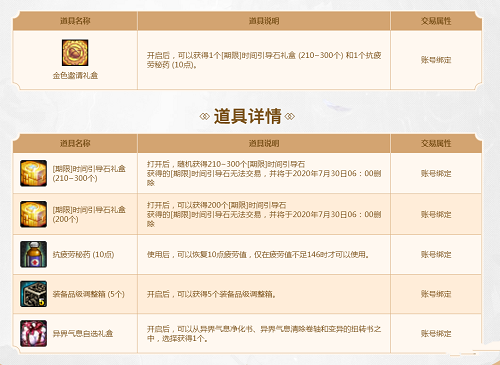Click the gold box icon for 时间引导石礼盒 (200个)
Viewport: 500px width, 365px height.
coord(33,214)
